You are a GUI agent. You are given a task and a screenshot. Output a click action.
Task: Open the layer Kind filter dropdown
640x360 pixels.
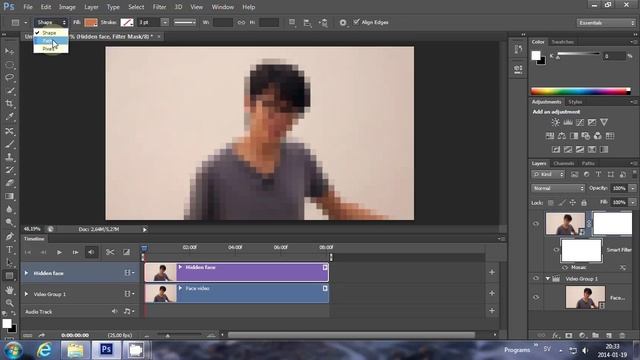[x=548, y=174]
